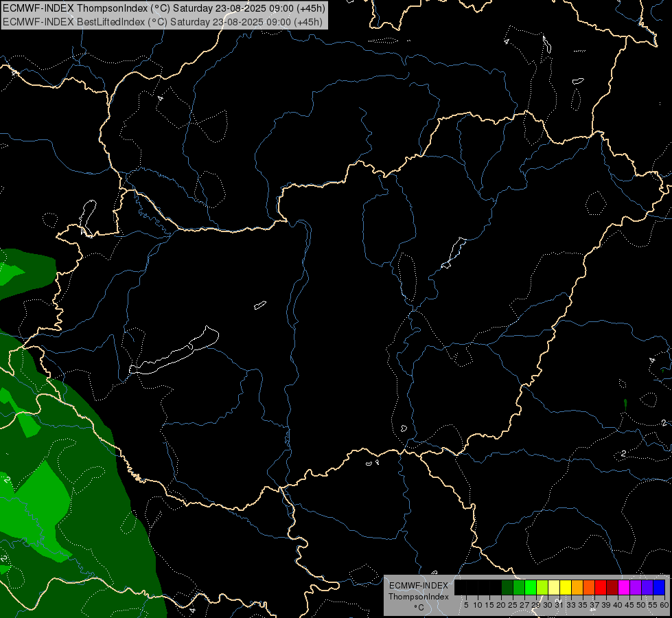Click the legend tick value 35
672x618 pixels.
tap(583, 605)
